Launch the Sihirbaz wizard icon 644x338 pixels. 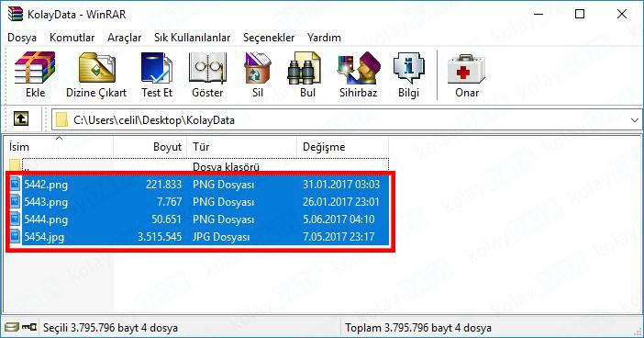tap(359, 68)
